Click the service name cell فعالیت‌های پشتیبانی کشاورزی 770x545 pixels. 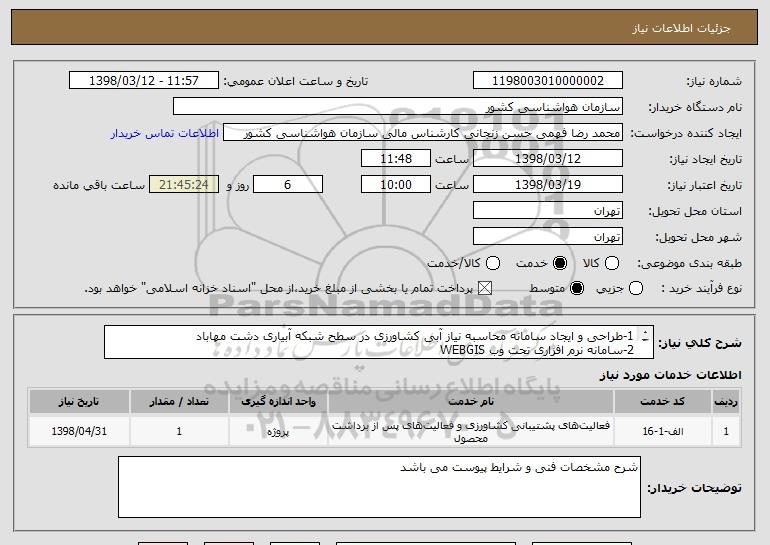470,431
